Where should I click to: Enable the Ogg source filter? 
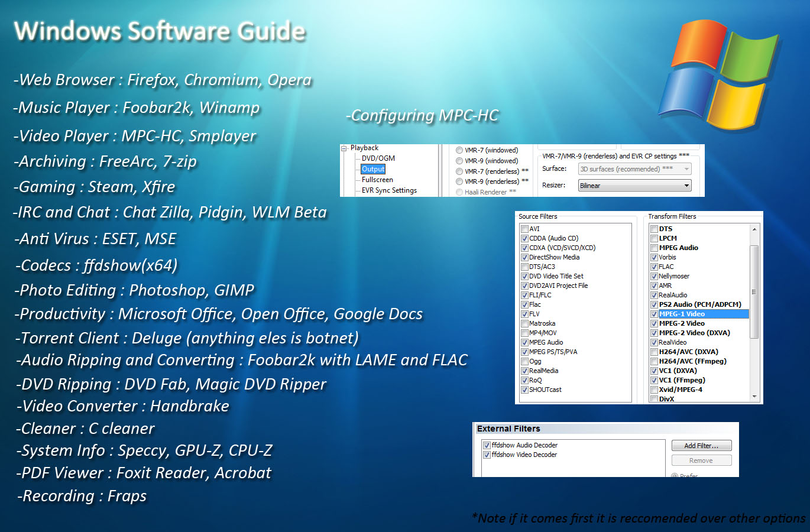524,362
